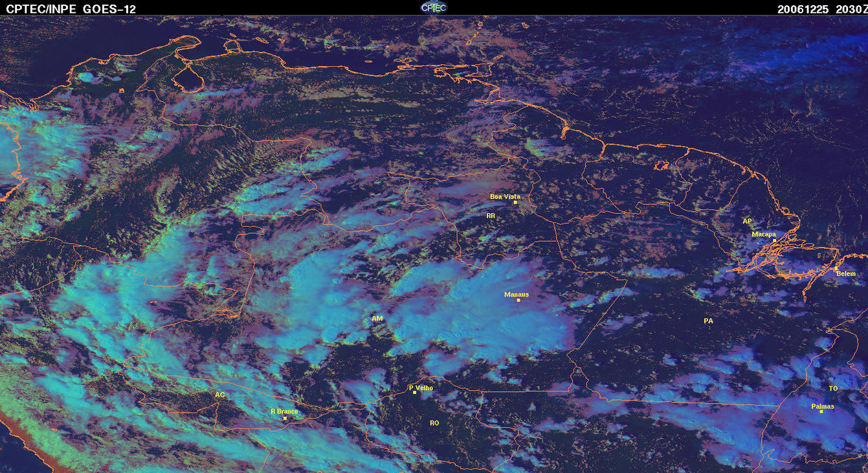The height and width of the screenshot is (473, 868).
Task: Click the Boa Vista city label
Action: tap(505, 196)
